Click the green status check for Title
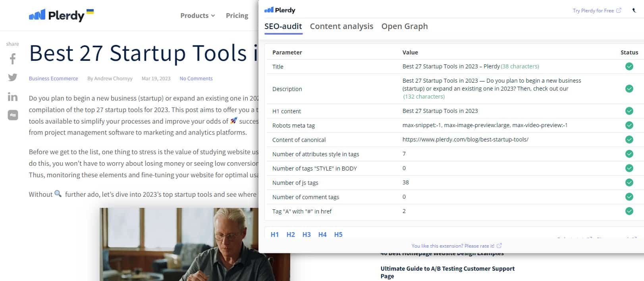This screenshot has width=644, height=281. [x=629, y=66]
